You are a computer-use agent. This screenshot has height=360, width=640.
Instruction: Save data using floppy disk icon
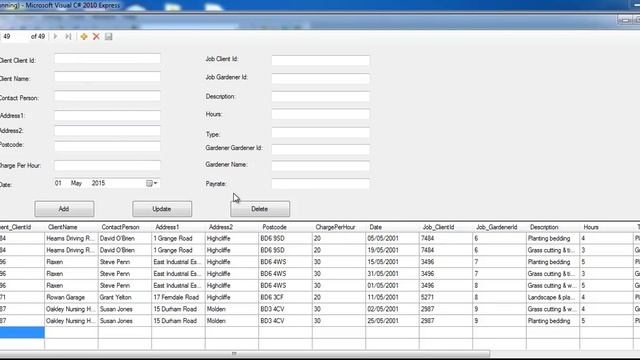coord(109,36)
